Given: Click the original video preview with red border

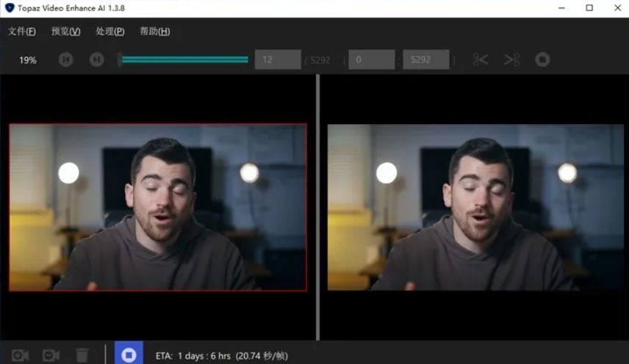Looking at the screenshot, I should point(158,207).
